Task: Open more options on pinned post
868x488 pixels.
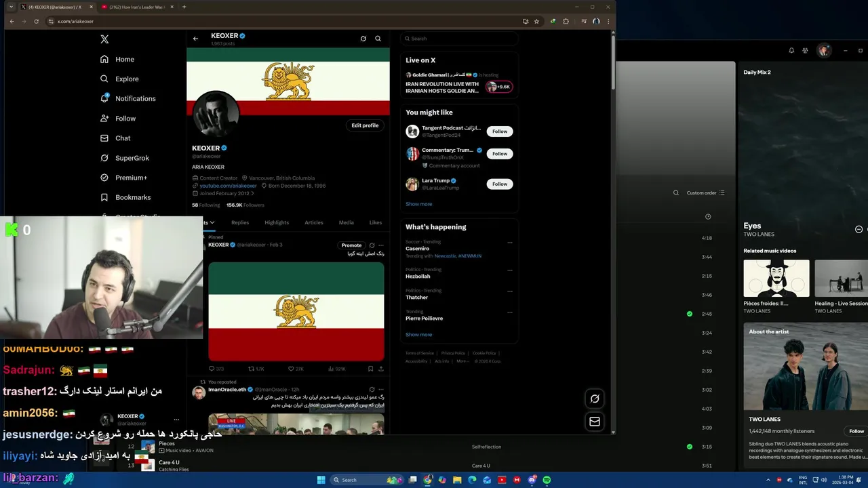Action: (x=381, y=245)
